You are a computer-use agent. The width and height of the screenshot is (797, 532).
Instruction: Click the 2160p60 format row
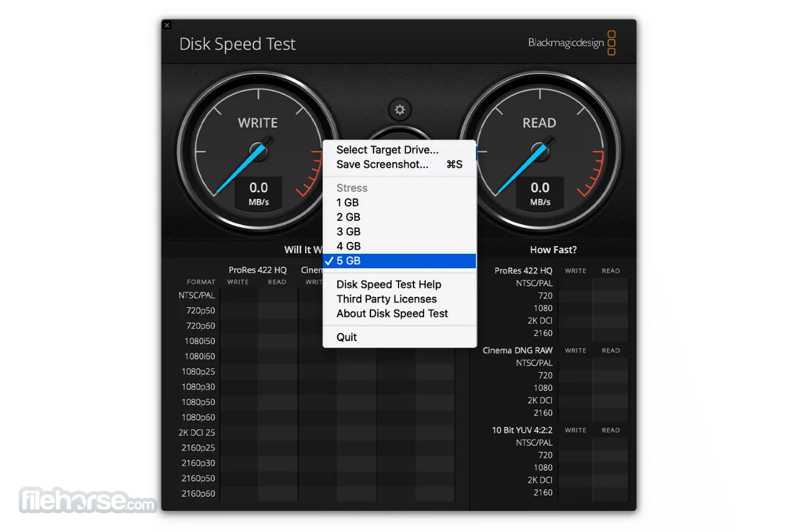[x=198, y=494]
